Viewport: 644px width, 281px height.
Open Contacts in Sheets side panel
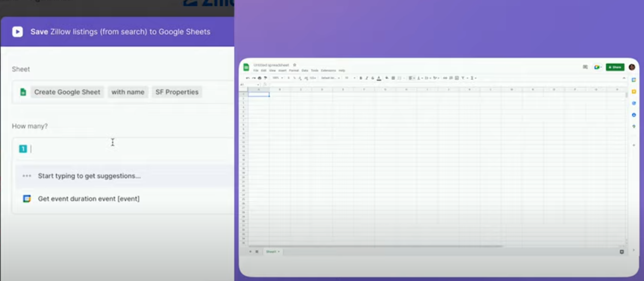[x=634, y=115]
